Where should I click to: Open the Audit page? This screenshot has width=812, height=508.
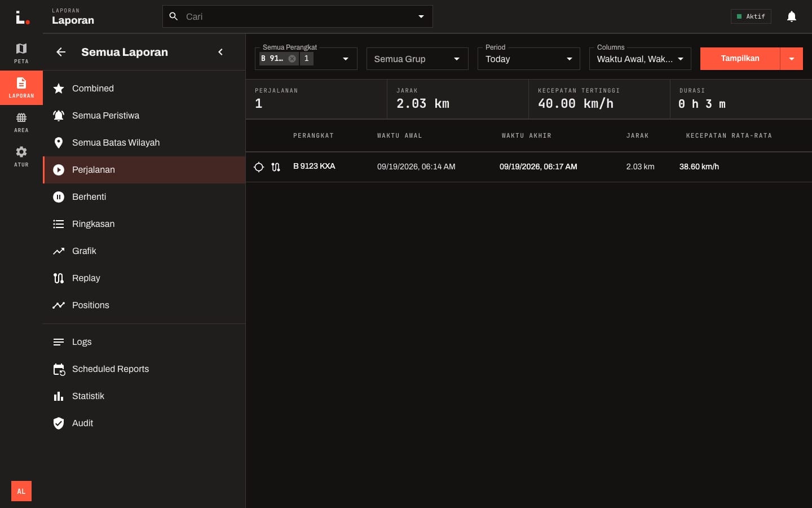[x=144, y=423]
